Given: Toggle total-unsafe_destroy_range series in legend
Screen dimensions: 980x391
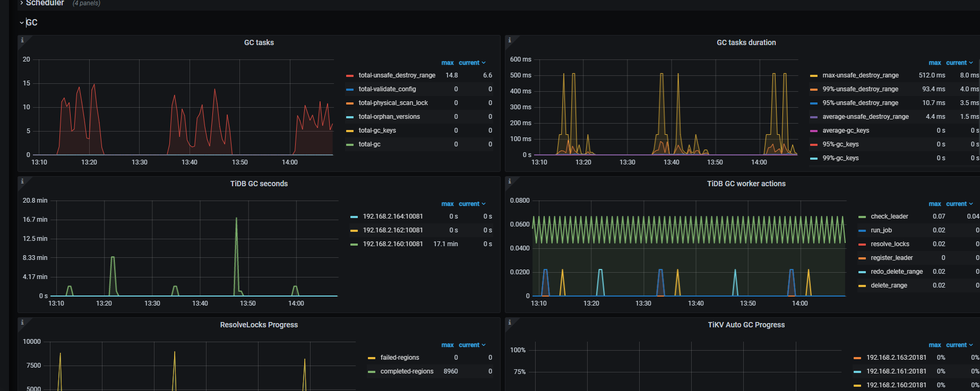Looking at the screenshot, I should (397, 75).
